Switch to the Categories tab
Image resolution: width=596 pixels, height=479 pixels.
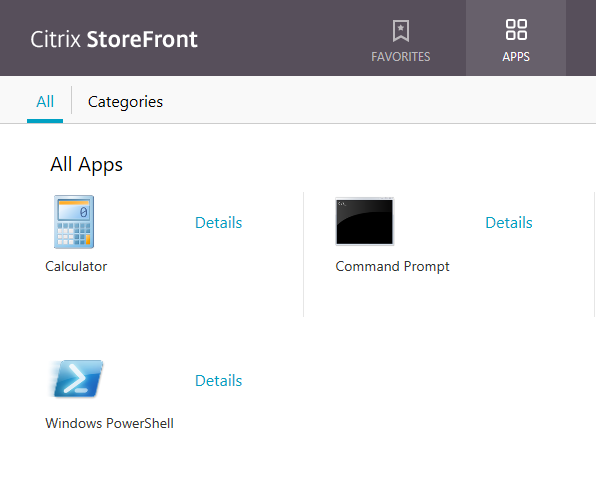point(125,102)
